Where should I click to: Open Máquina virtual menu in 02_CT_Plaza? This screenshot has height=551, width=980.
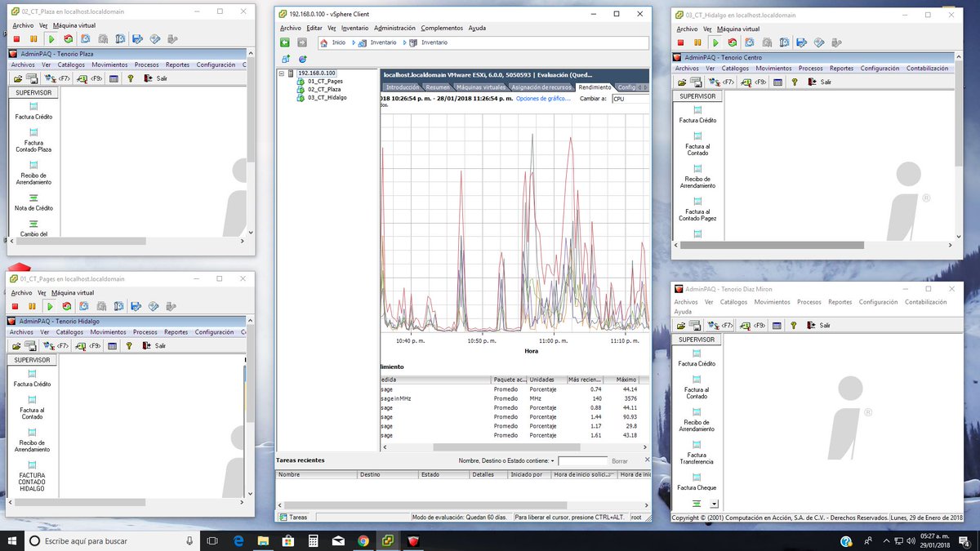[x=73, y=25]
